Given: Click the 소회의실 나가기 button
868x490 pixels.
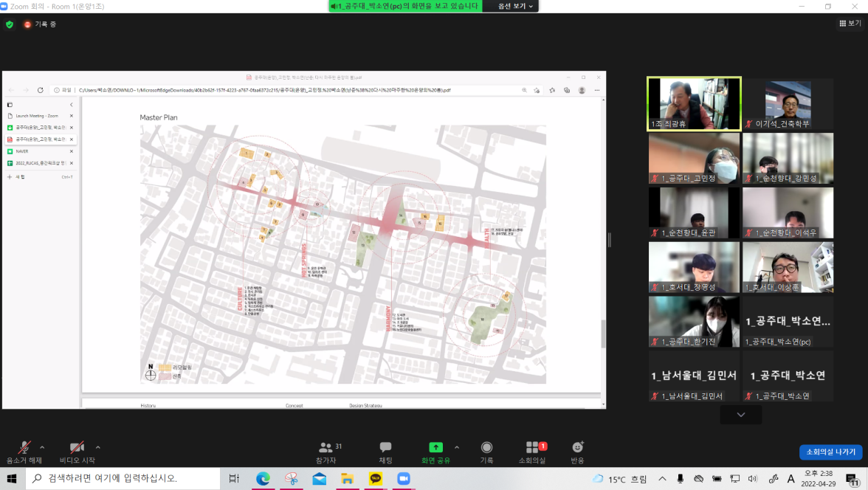Looking at the screenshot, I should click(830, 452).
